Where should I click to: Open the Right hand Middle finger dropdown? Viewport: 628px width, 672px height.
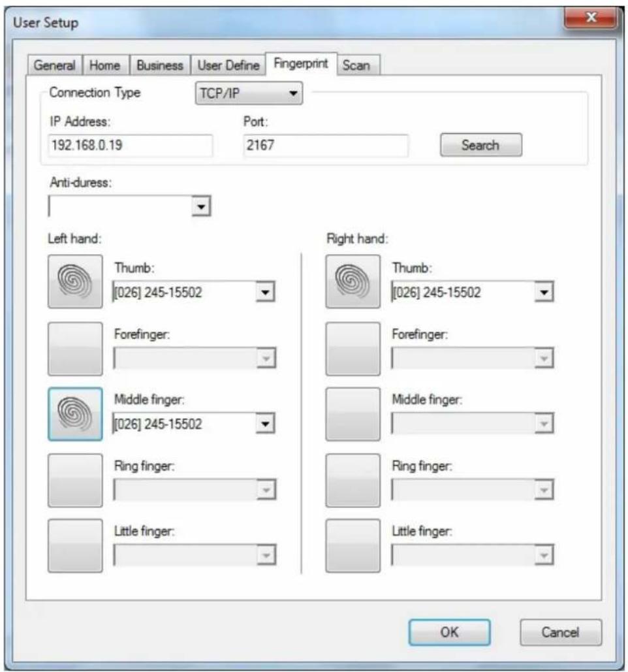point(544,424)
